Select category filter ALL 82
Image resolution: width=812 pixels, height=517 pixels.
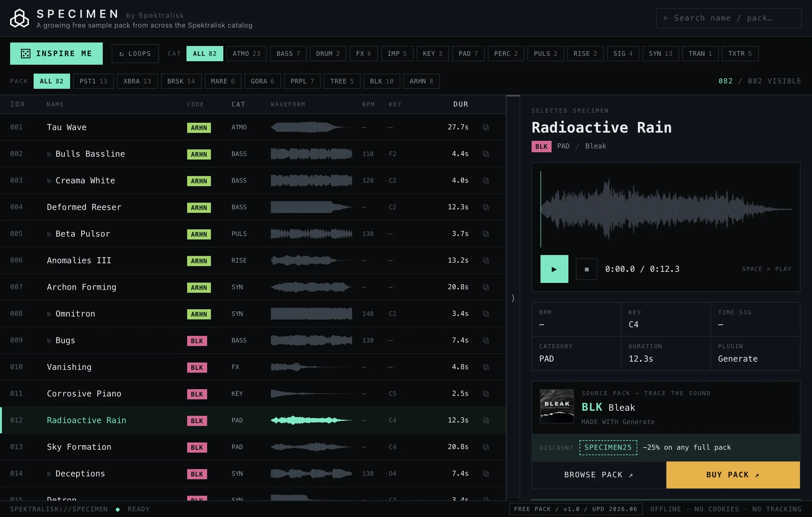[205, 54]
